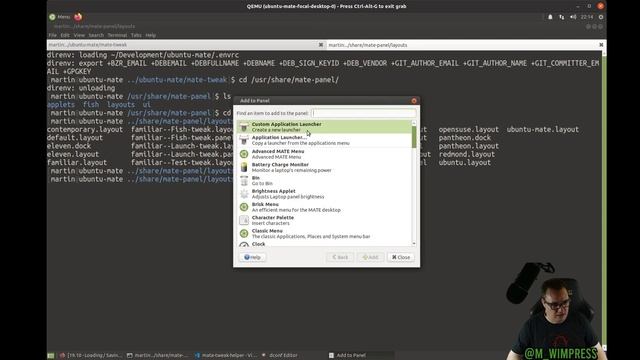Open the terminal File menu
The height and width of the screenshot is (360, 640).
coord(53,36)
